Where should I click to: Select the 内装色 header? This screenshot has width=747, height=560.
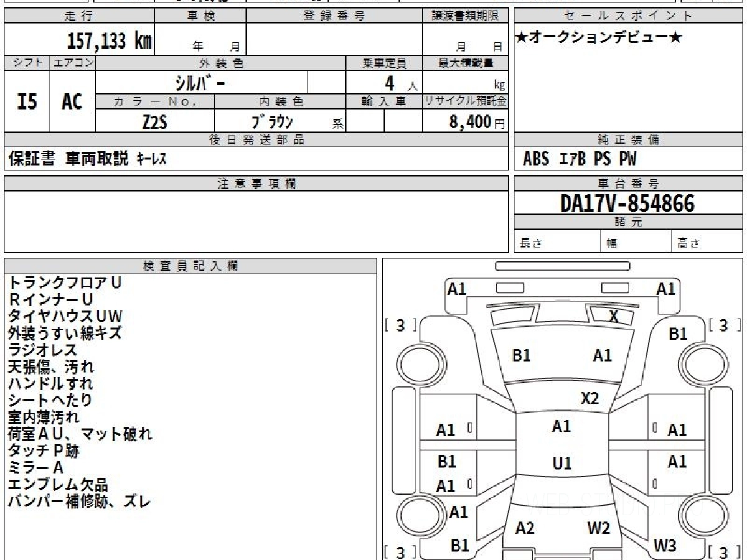click(x=280, y=101)
